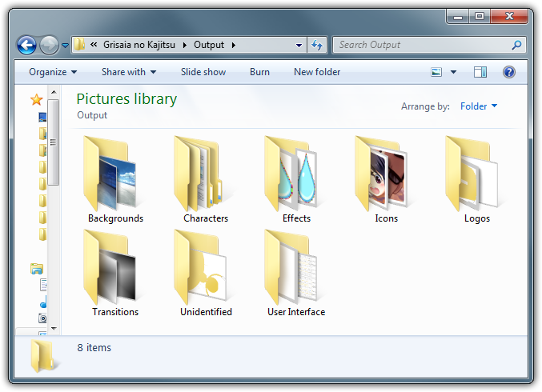
Task: Maximize the Explorer window
Action: coord(479,16)
